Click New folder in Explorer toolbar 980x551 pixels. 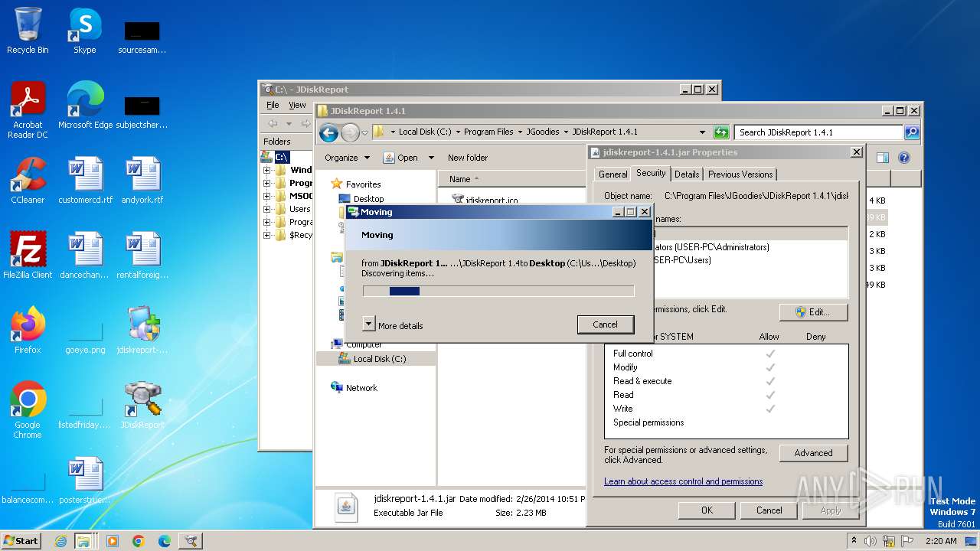tap(467, 158)
